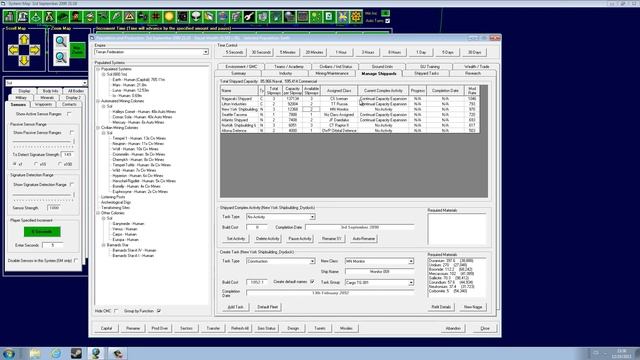Switch to the Industry tab
Viewport: 640px width, 360px height.
285,73
